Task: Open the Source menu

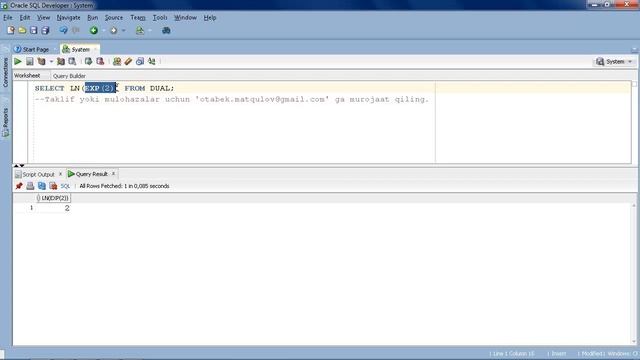Action: pos(113,18)
